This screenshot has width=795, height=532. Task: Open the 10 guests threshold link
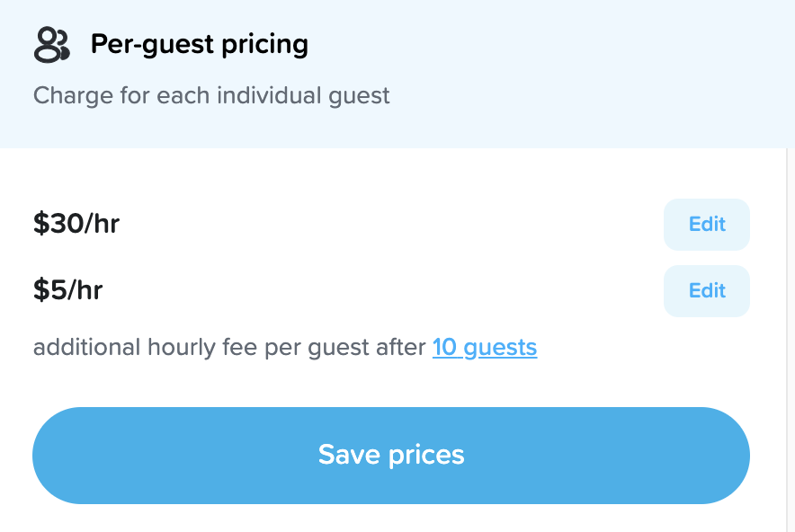[484, 347]
